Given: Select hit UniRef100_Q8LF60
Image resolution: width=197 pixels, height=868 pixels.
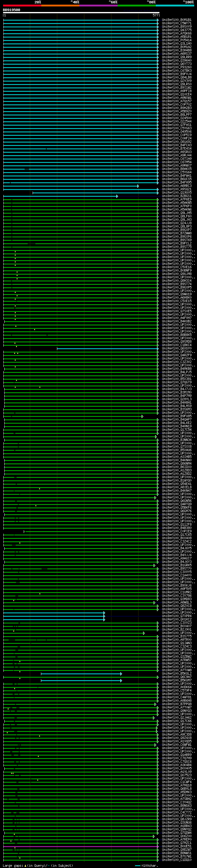Looking at the screenshot, I should (x=177, y=216).
